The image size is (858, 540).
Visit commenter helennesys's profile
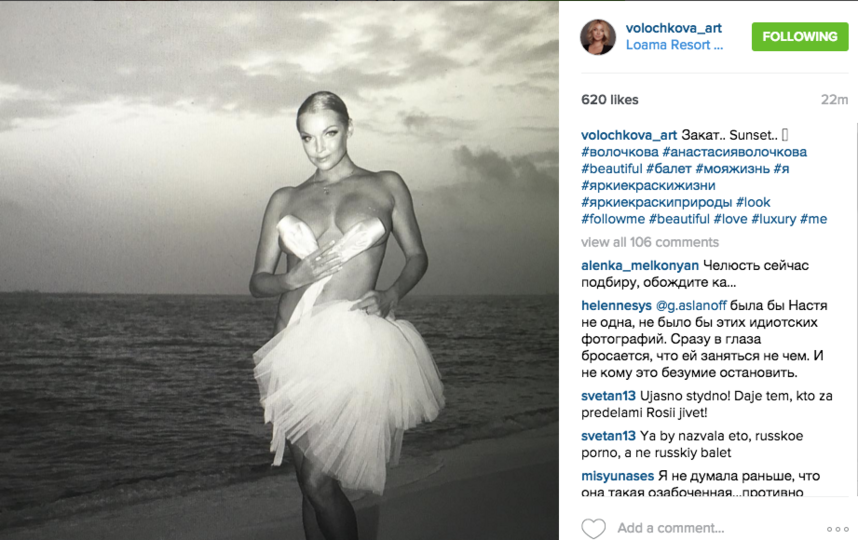point(616,305)
